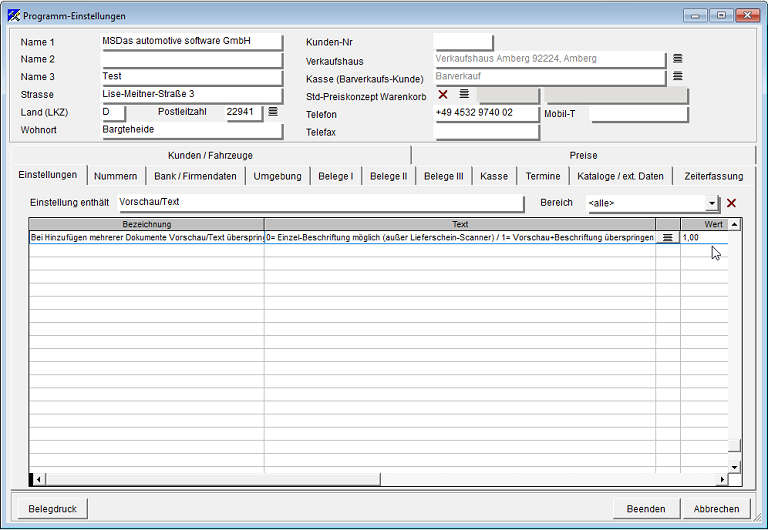Select row 'Bei Hinzufügen mehrerer Dokumente'
The height and width of the screenshot is (530, 768).
pos(146,238)
